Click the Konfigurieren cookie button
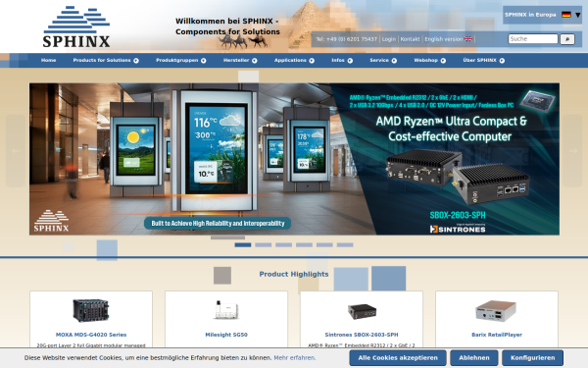Screen dimensions: 588x368 click(532, 358)
